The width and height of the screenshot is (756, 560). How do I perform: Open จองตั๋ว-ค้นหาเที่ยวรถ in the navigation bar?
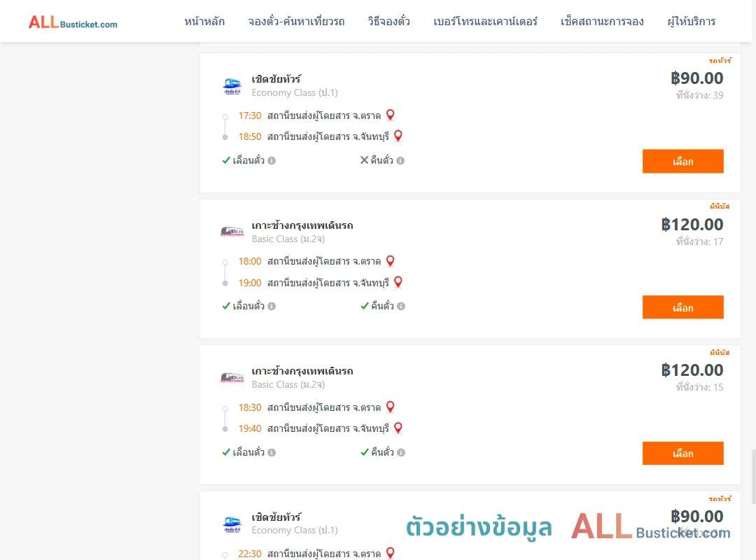pyautogui.click(x=296, y=22)
